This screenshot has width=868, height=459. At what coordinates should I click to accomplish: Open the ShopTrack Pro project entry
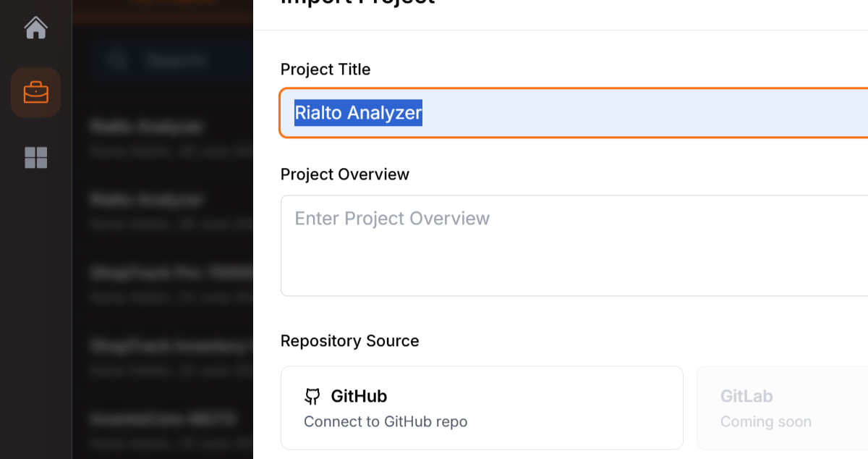(x=172, y=280)
